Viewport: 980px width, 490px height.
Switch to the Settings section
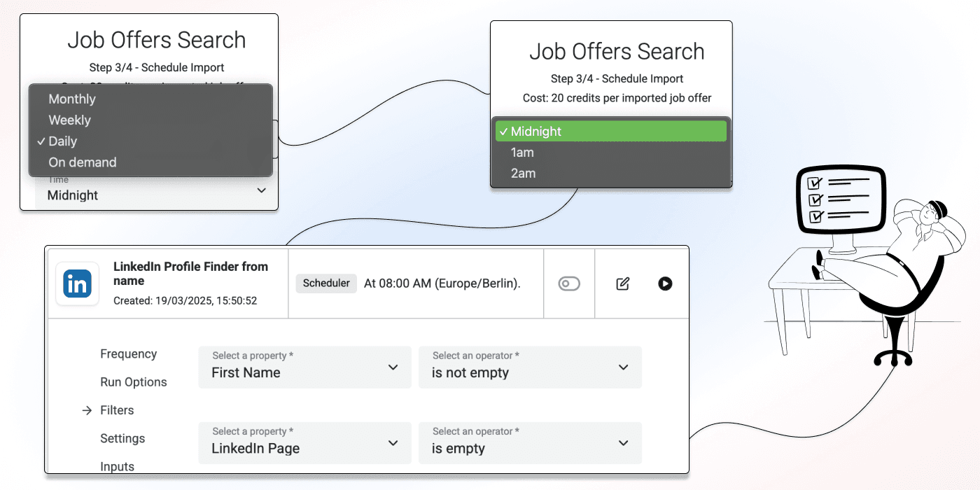tap(122, 438)
